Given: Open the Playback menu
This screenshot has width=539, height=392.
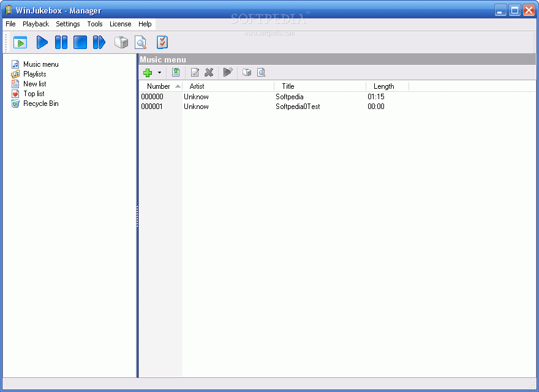Looking at the screenshot, I should (x=36, y=24).
